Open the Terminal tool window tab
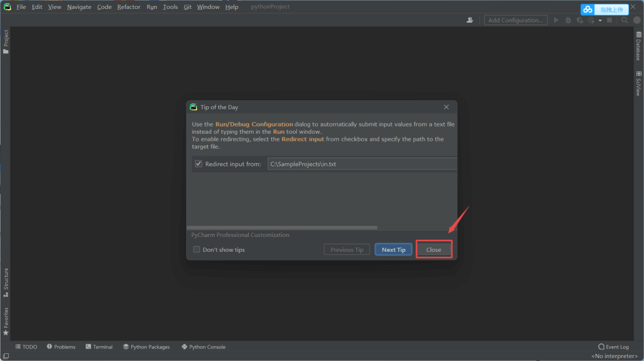This screenshot has height=361, width=644. [x=99, y=347]
